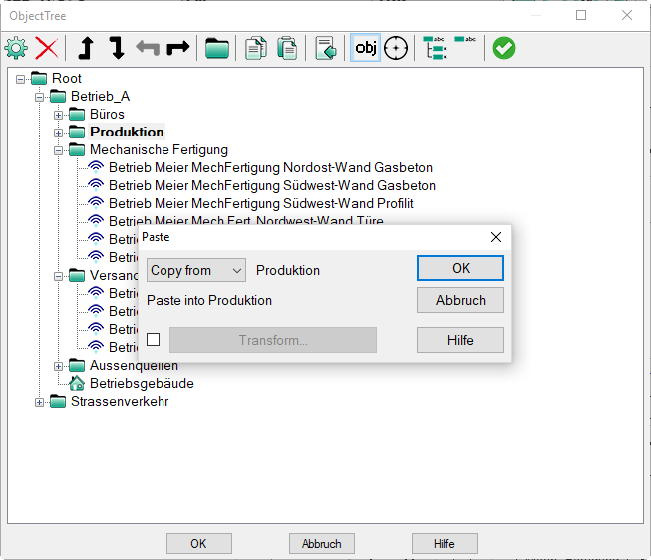Image resolution: width=651 pixels, height=560 pixels.
Task: Select the Betrieb_A tree item
Action: [100, 96]
